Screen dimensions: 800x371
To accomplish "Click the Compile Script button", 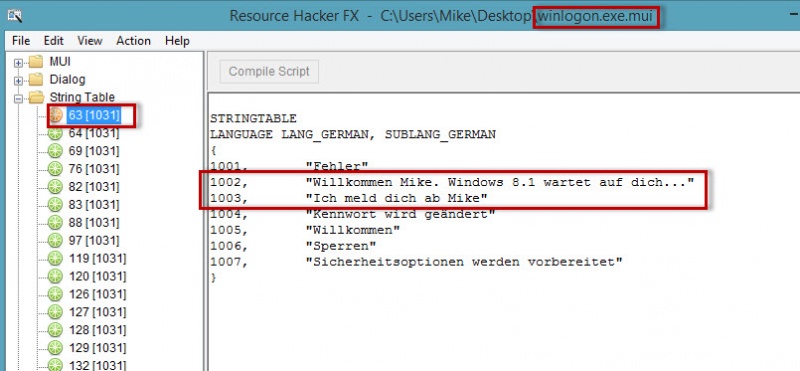I will click(269, 71).
